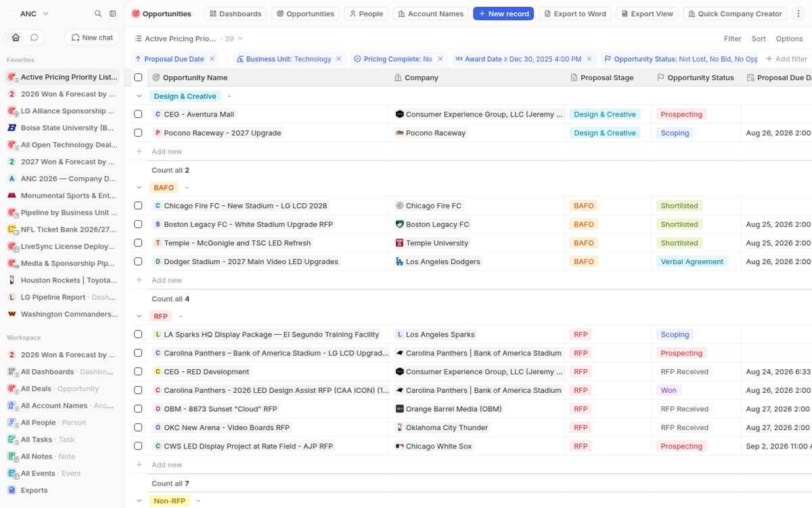Tick the Temple McGonigle and TSC row checkbox

click(x=138, y=243)
